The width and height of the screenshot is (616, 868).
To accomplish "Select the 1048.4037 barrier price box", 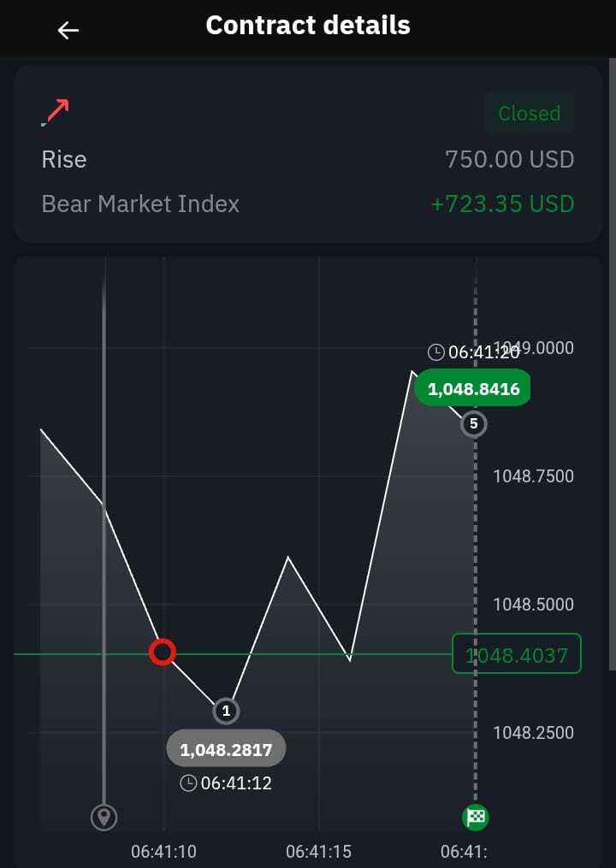I will pos(516,653).
